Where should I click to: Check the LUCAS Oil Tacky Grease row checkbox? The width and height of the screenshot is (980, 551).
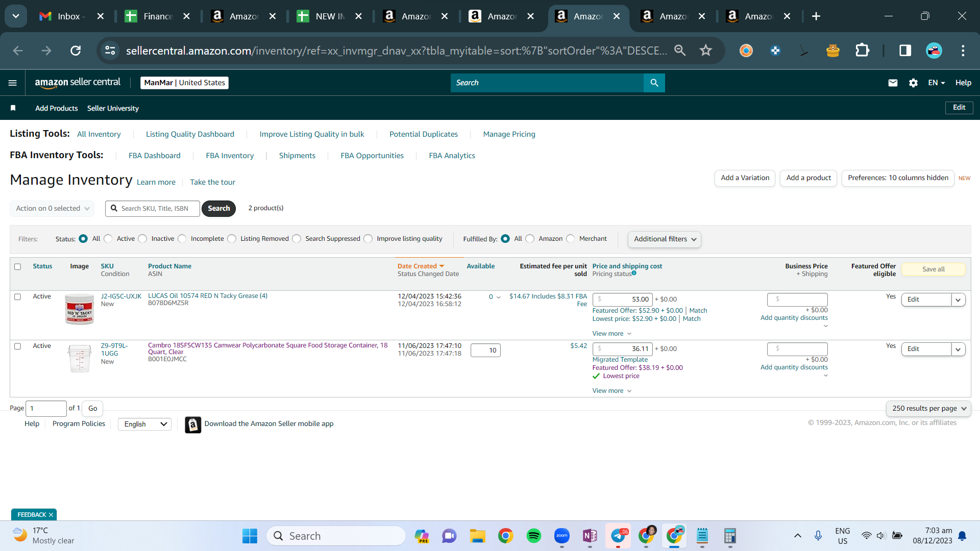click(17, 297)
